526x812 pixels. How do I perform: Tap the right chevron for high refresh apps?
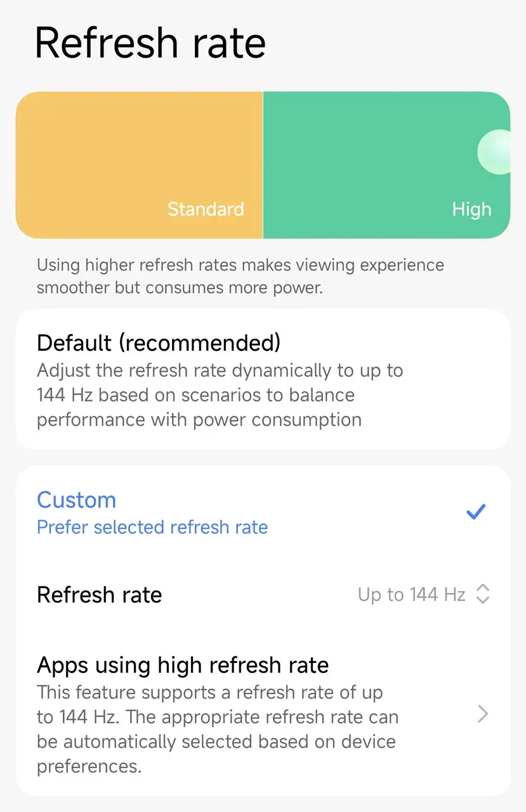[483, 715]
